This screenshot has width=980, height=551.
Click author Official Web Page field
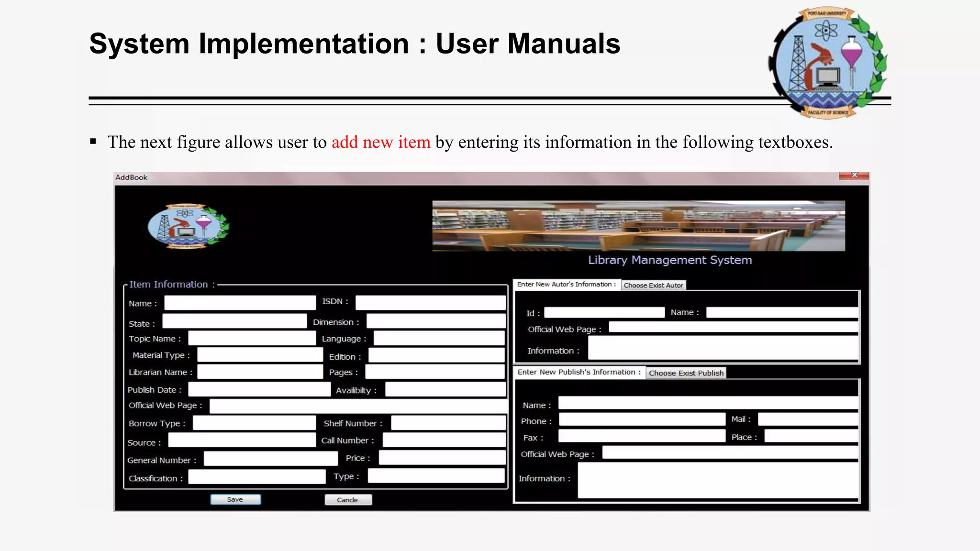[733, 327]
